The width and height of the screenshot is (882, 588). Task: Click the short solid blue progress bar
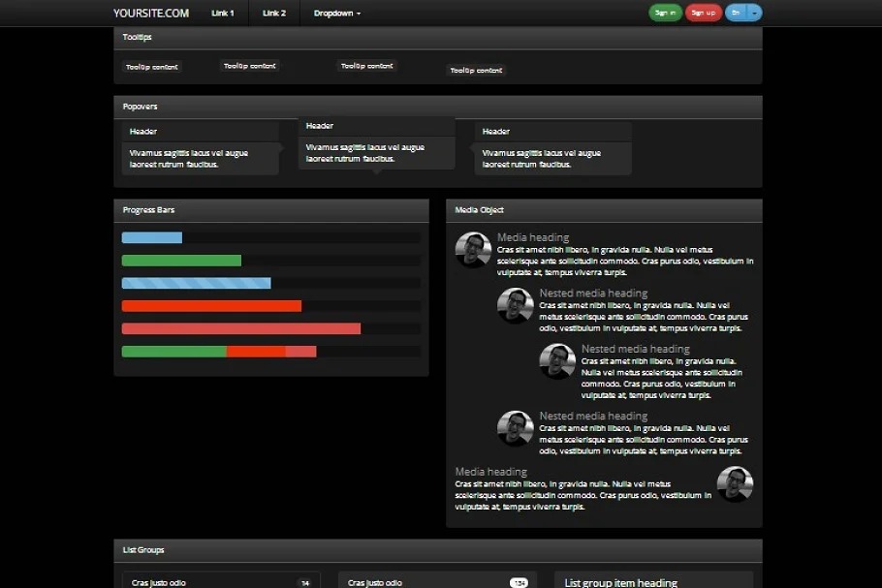151,237
